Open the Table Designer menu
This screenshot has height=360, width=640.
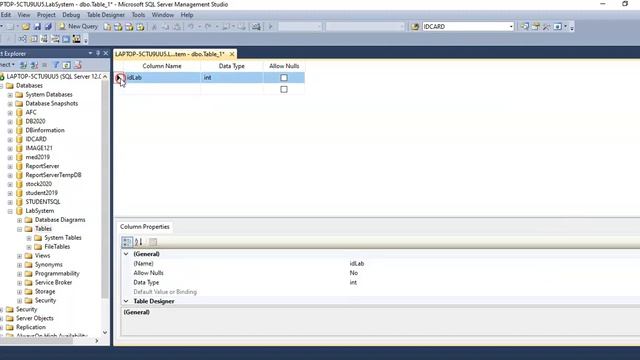(x=106, y=15)
